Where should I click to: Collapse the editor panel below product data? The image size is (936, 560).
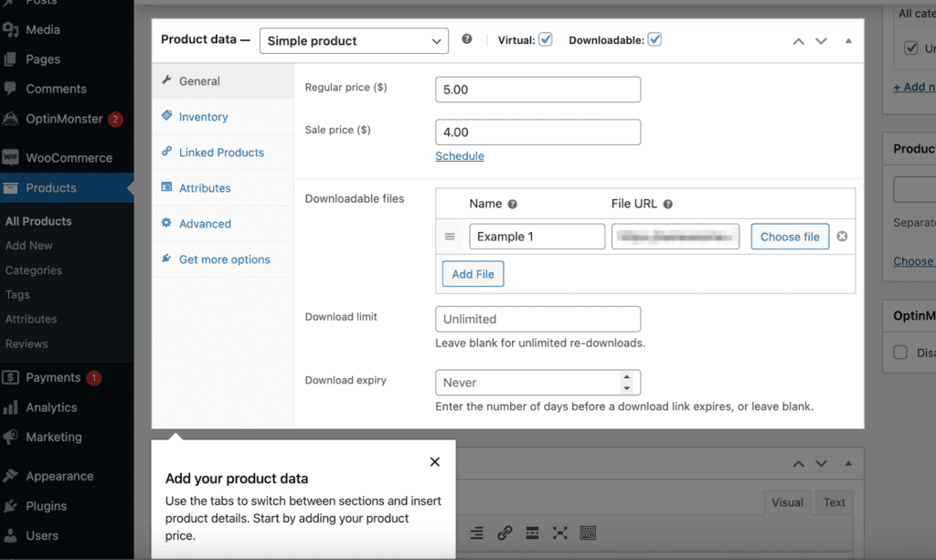tap(847, 463)
